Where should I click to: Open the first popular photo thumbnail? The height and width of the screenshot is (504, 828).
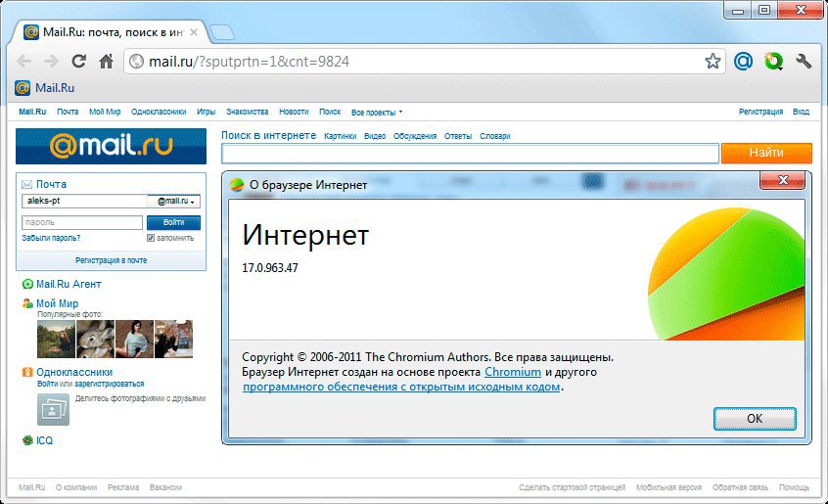(57, 339)
